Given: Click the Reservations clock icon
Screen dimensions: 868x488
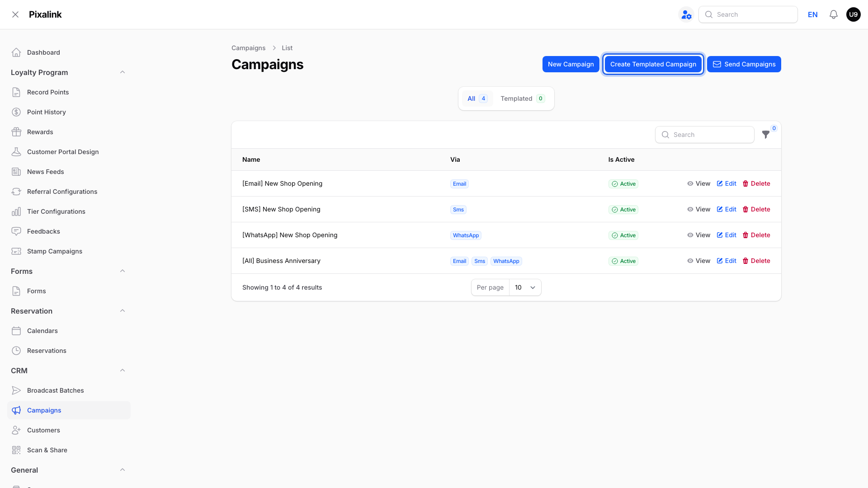Looking at the screenshot, I should (x=16, y=351).
